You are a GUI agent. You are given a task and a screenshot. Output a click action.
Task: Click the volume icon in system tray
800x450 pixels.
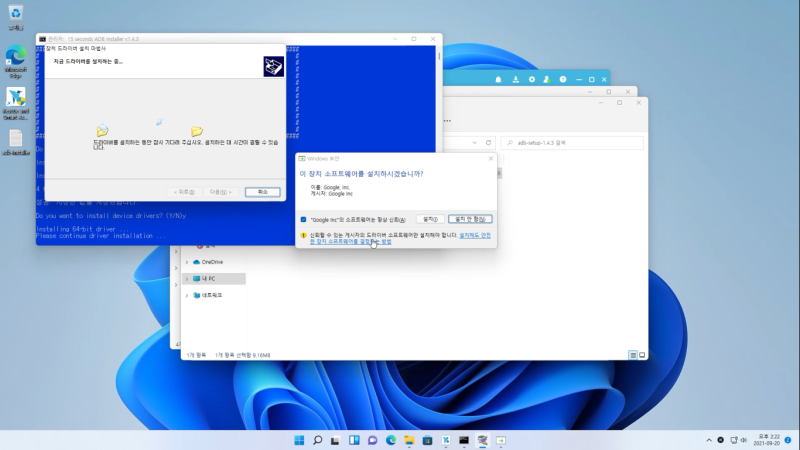coord(744,440)
